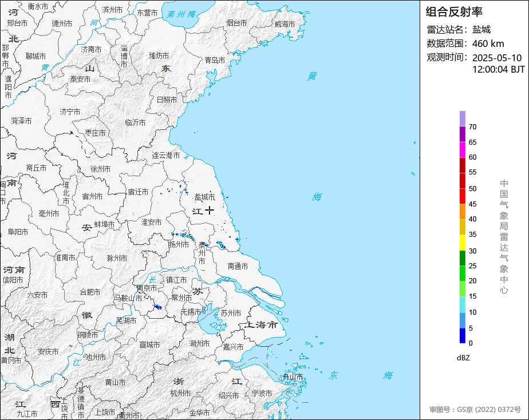Click the 阜阳市 city label
529x420 pixels.
[x=18, y=232]
